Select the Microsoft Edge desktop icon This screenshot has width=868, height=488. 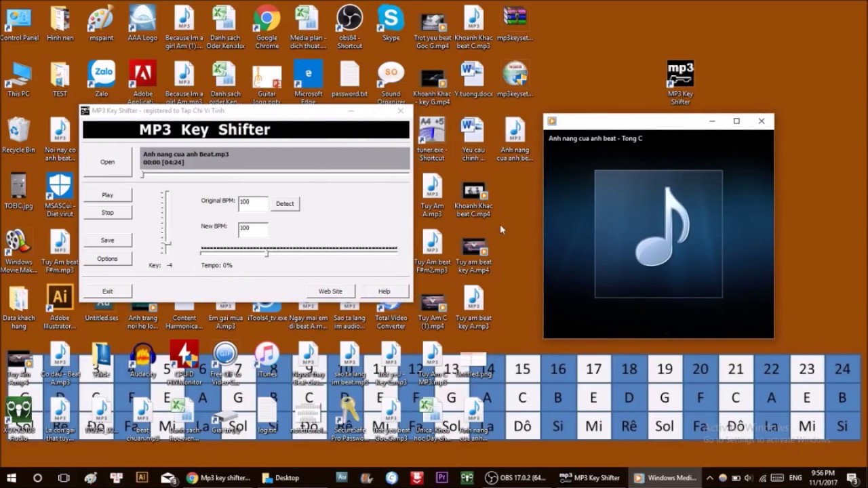[x=309, y=83]
